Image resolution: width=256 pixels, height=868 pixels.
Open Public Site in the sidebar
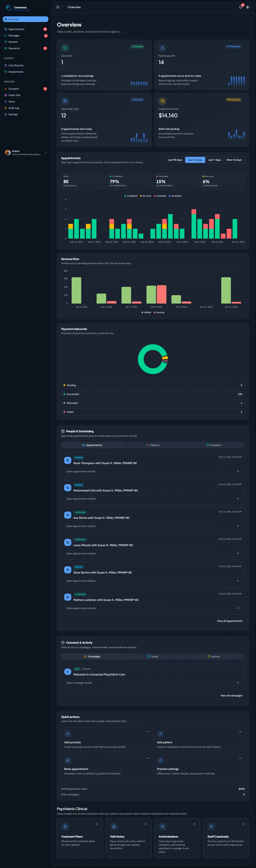coord(26,95)
